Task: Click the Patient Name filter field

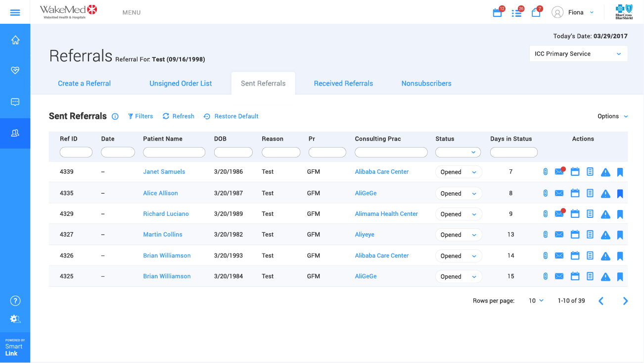Action: pyautogui.click(x=174, y=153)
